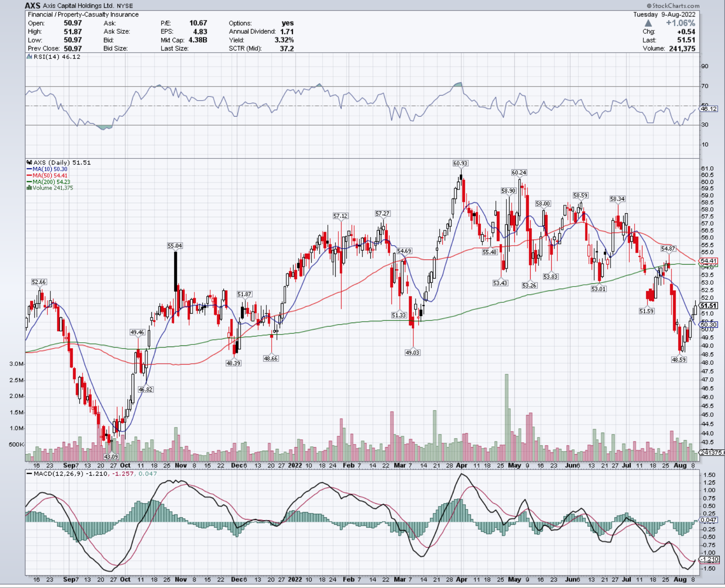The height and width of the screenshot is (588, 725).
Task: Click the Yield value 3.32%
Action: [x=284, y=40]
